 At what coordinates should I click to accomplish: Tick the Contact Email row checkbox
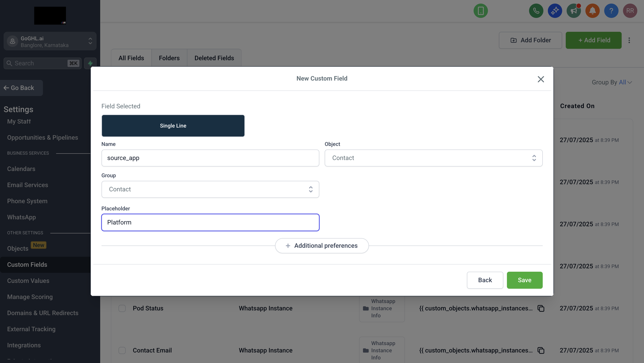pyautogui.click(x=122, y=350)
